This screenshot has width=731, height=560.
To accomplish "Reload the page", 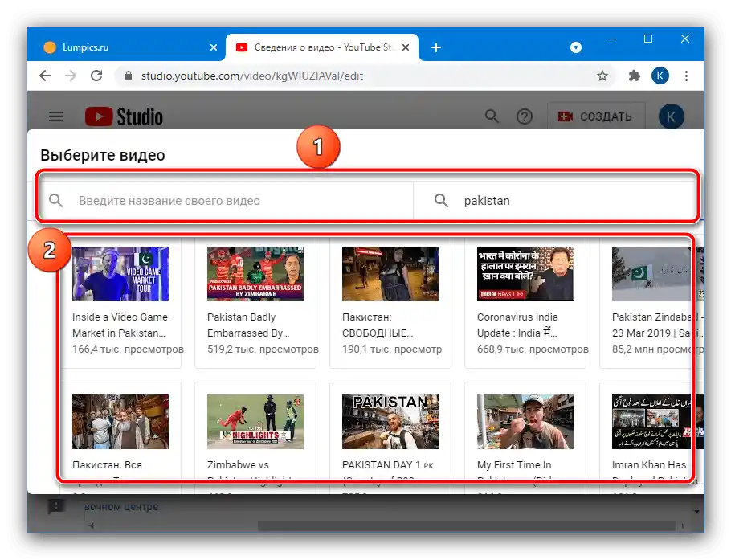I will point(96,76).
